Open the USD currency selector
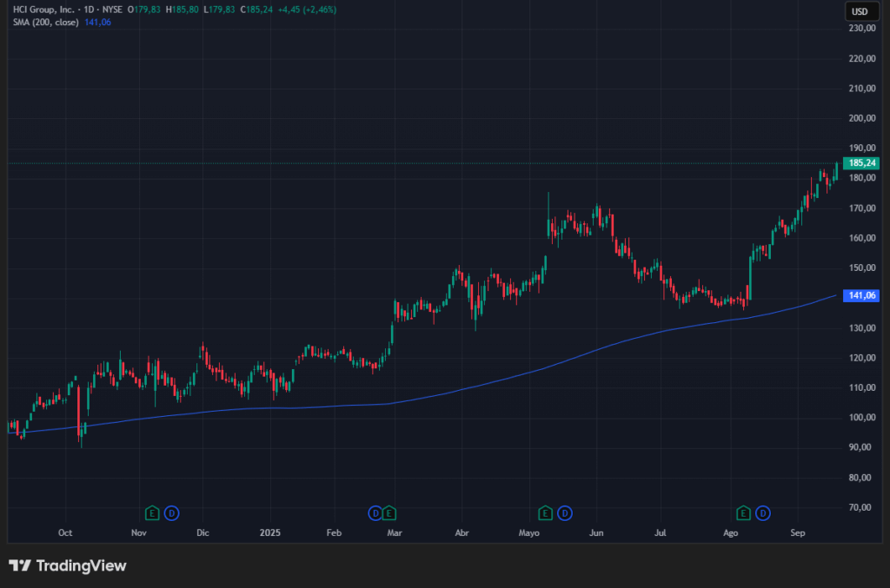890x588 pixels. (x=860, y=11)
